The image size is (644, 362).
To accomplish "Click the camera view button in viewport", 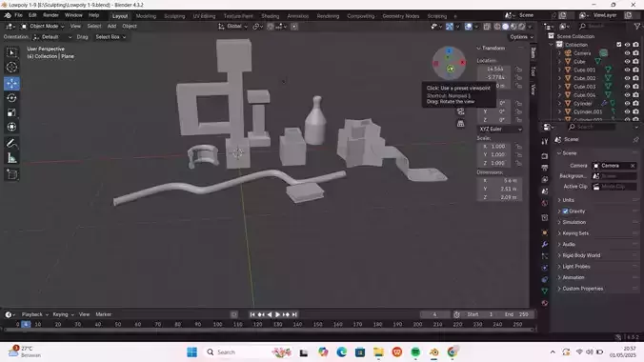I will click(461, 111).
